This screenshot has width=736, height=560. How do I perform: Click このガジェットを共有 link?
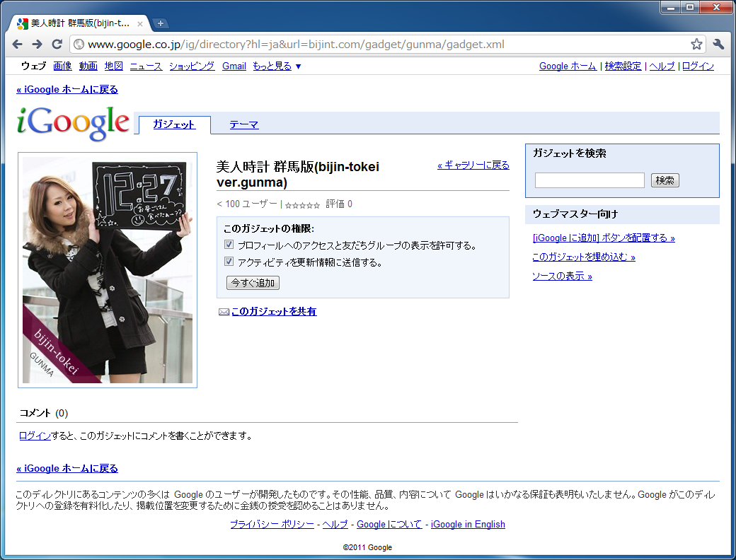point(274,311)
